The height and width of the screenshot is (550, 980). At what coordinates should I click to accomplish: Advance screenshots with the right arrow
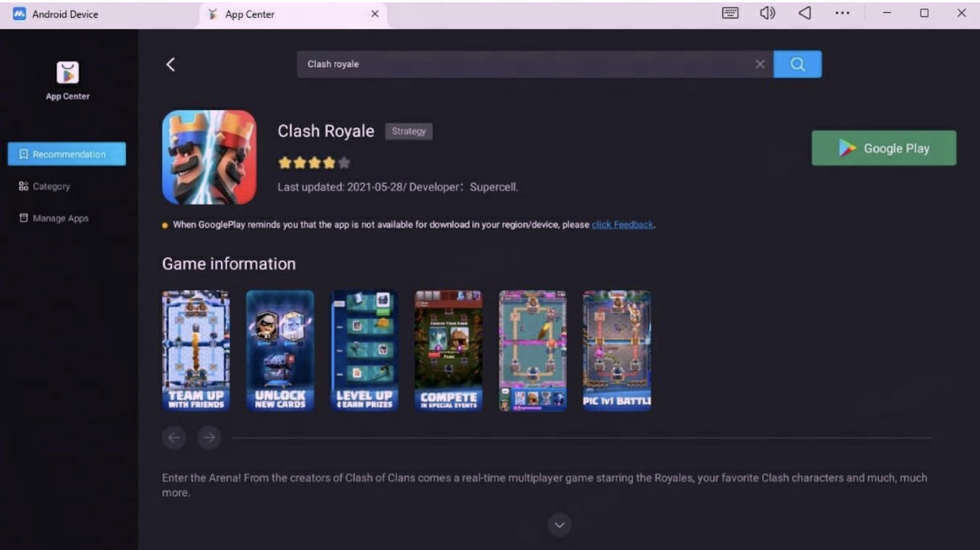[208, 437]
